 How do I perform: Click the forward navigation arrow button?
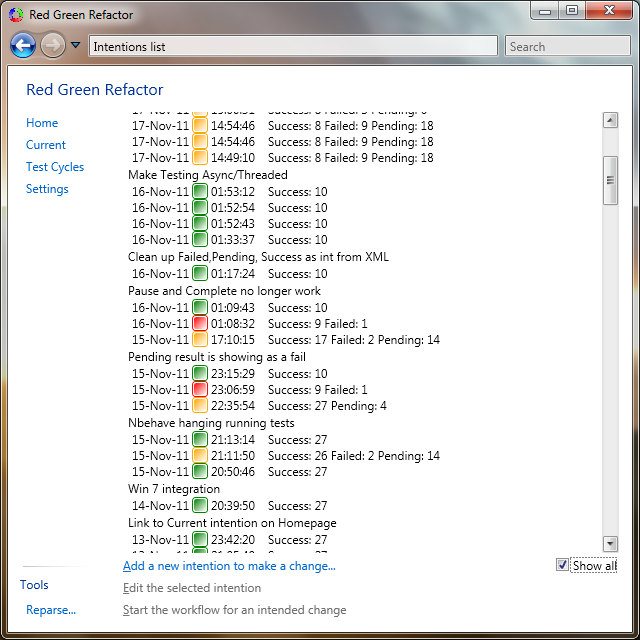point(53,45)
